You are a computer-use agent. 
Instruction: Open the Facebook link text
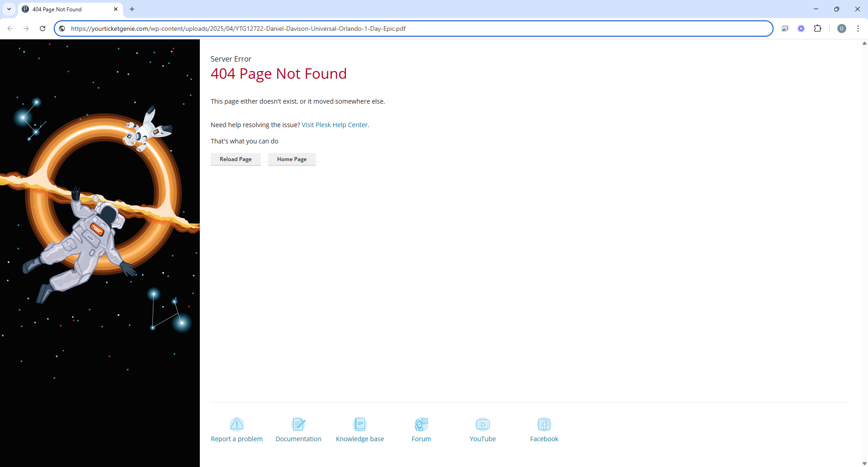click(544, 439)
